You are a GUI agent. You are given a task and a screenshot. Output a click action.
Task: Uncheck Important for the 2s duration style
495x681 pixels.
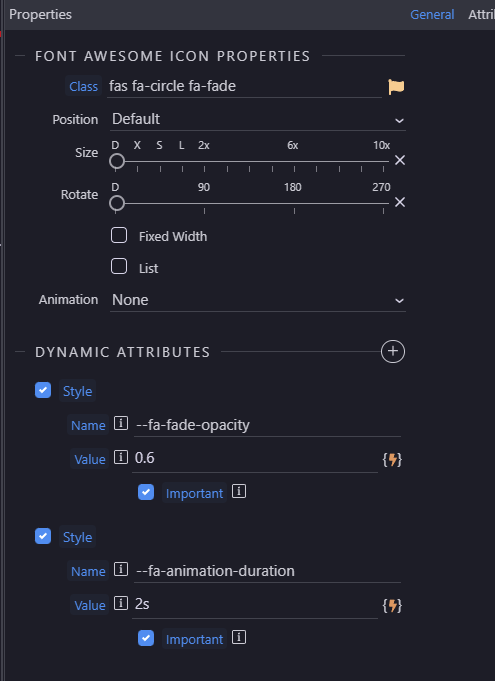coord(146,638)
